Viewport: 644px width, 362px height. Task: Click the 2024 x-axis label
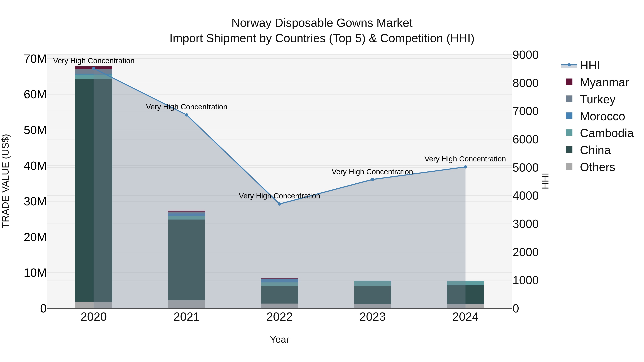tap(465, 317)
